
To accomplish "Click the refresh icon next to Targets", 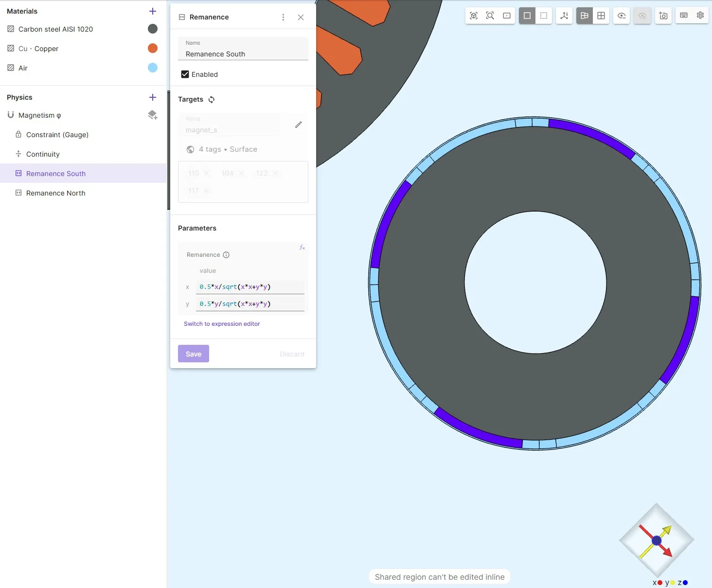I will pos(212,100).
